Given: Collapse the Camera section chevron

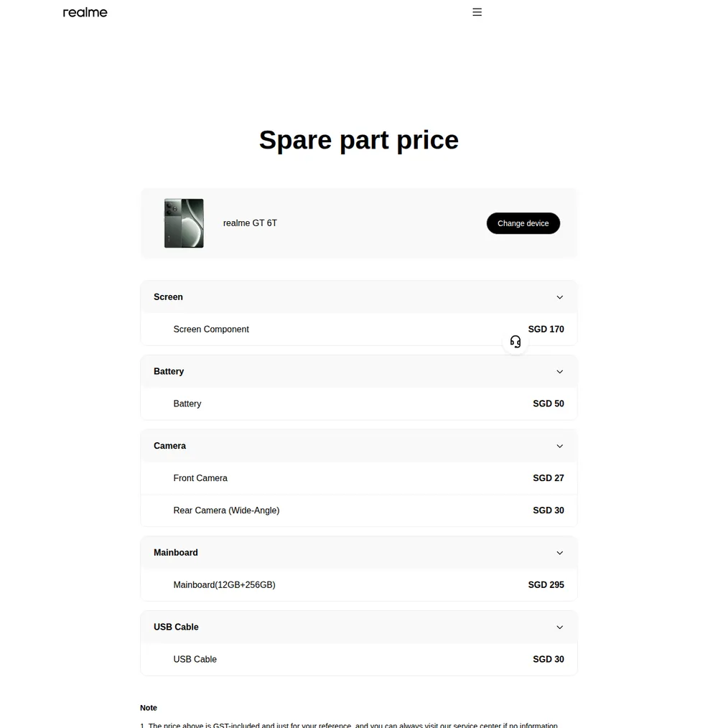Looking at the screenshot, I should (x=559, y=446).
